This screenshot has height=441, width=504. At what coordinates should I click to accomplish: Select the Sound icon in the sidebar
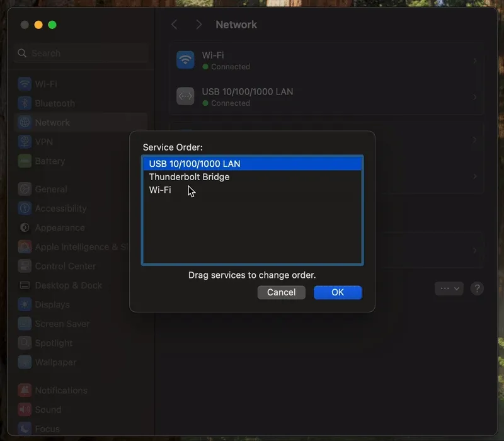[24, 409]
